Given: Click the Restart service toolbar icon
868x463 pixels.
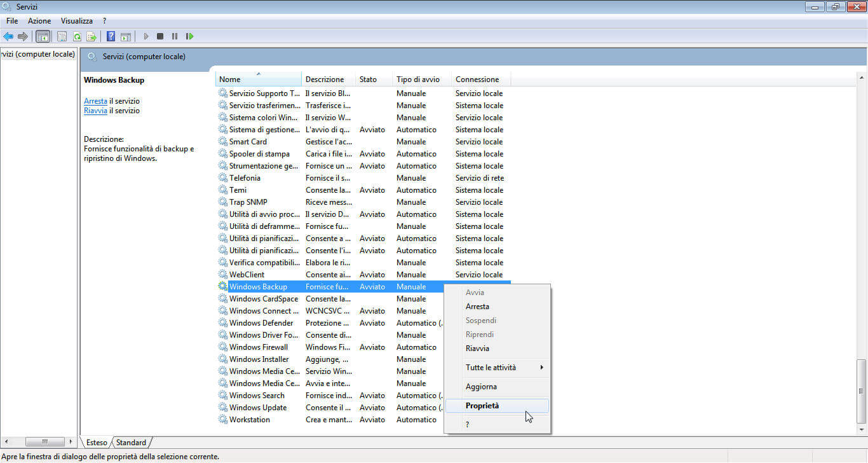Looking at the screenshot, I should click(189, 36).
